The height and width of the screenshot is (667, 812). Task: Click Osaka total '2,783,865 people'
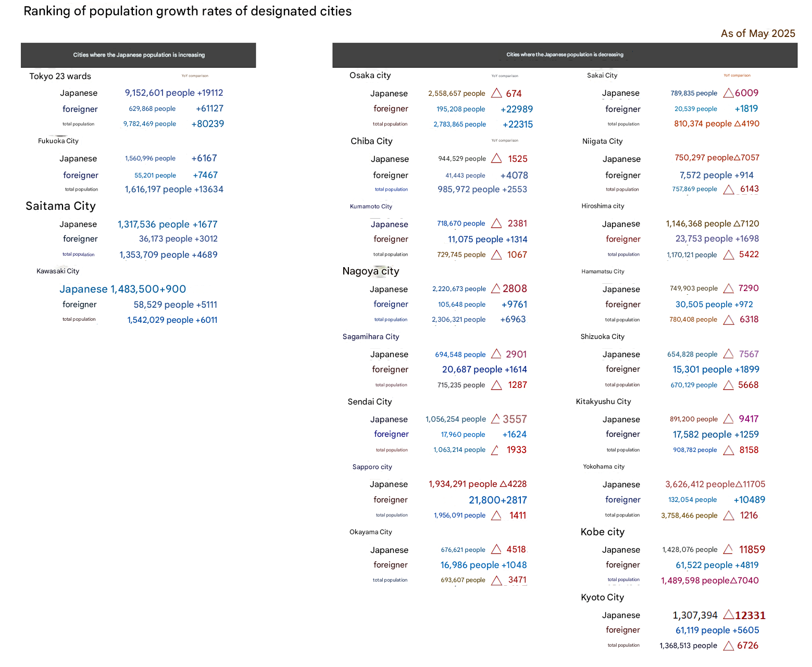coord(460,124)
